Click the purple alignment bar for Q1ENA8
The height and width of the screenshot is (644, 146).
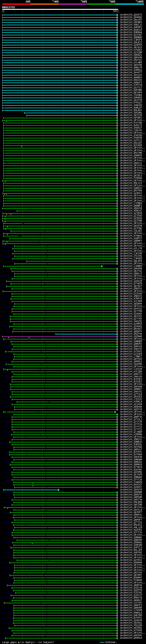60,337
